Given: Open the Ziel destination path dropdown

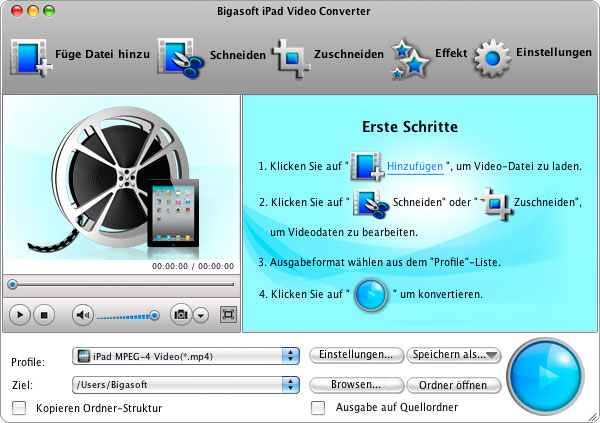Looking at the screenshot, I should pos(186,385).
